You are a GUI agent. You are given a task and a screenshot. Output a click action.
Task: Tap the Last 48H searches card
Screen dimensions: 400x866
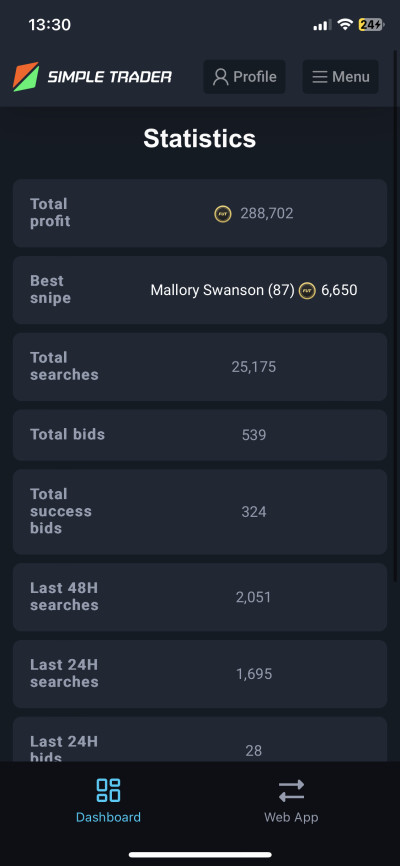tap(200, 597)
